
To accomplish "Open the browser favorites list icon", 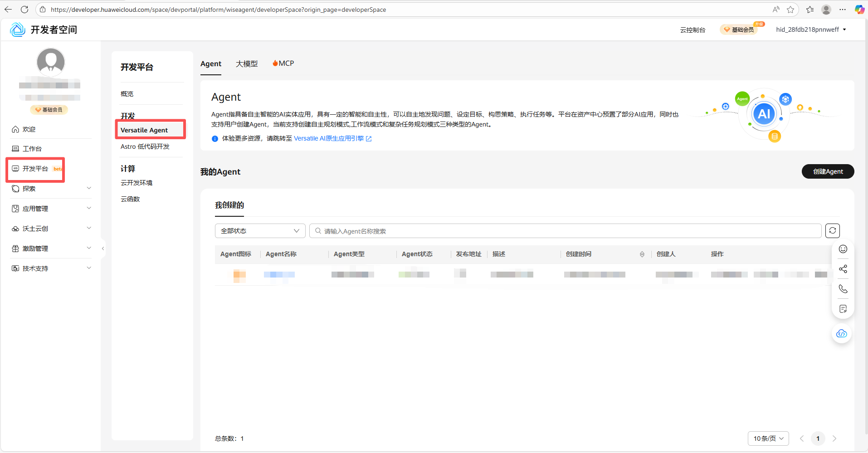I will (810, 10).
